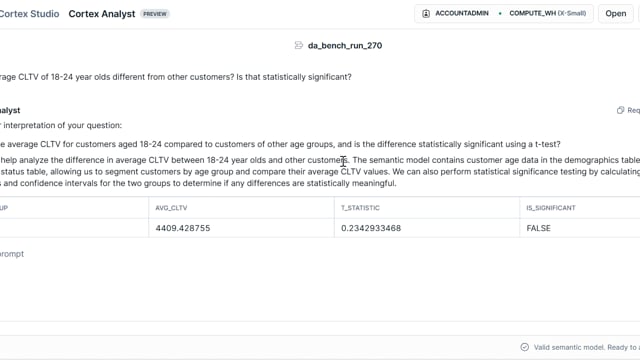This screenshot has height=360, width=640.
Task: Click the valid semantic model checkmark icon
Action: pyautogui.click(x=524, y=347)
